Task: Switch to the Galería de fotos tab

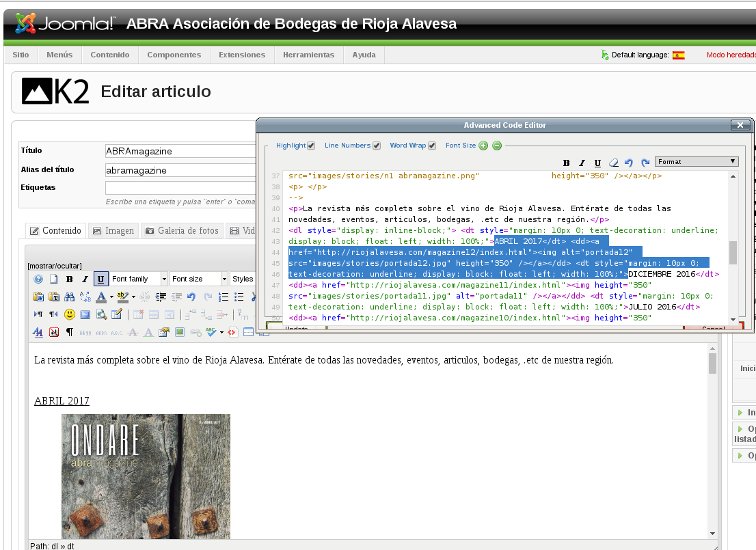Action: (181, 231)
